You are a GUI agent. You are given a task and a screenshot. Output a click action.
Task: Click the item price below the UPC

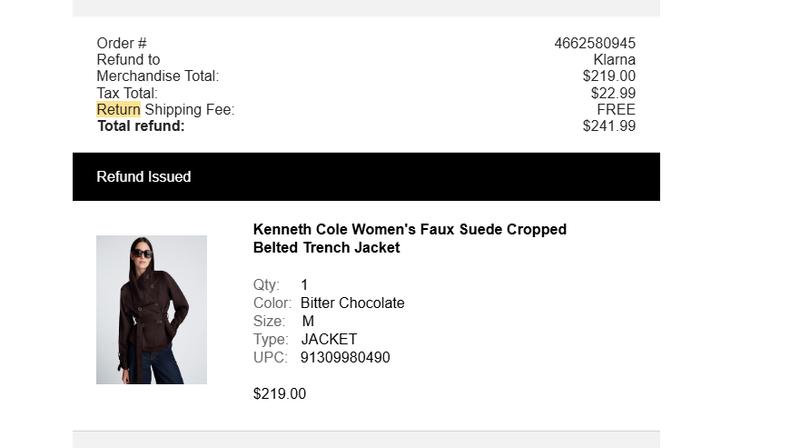pyautogui.click(x=279, y=394)
